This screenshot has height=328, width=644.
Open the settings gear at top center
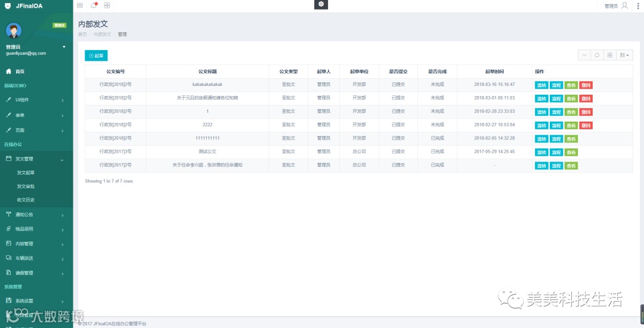coord(321,4)
